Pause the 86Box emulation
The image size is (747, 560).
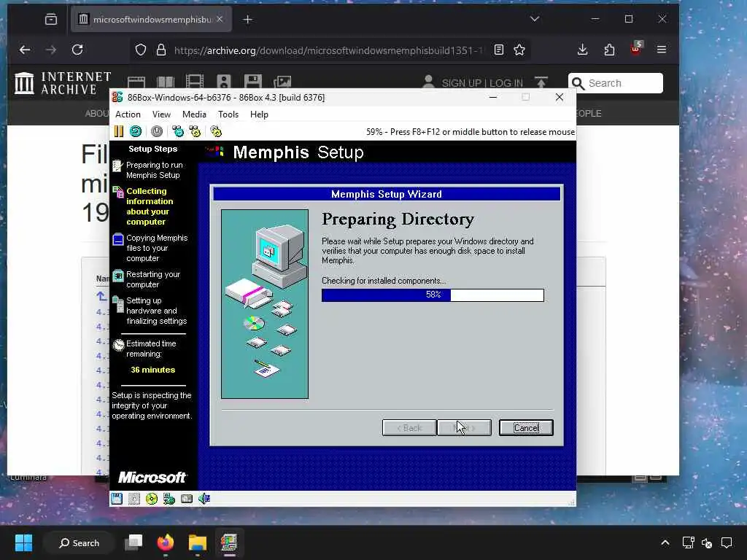(x=119, y=131)
